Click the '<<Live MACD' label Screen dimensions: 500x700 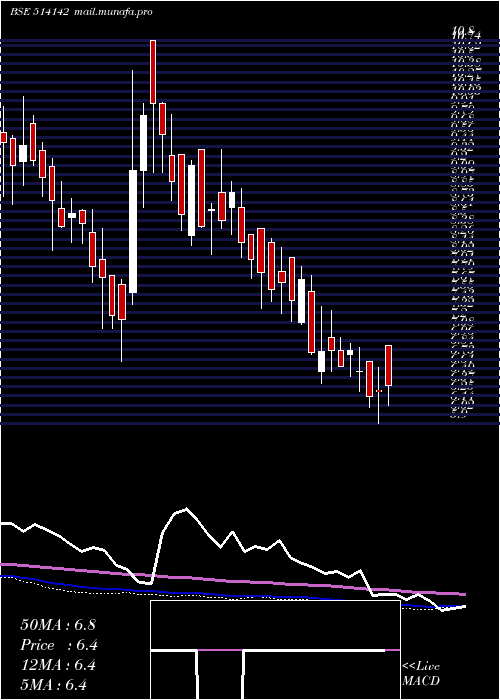[x=421, y=674]
